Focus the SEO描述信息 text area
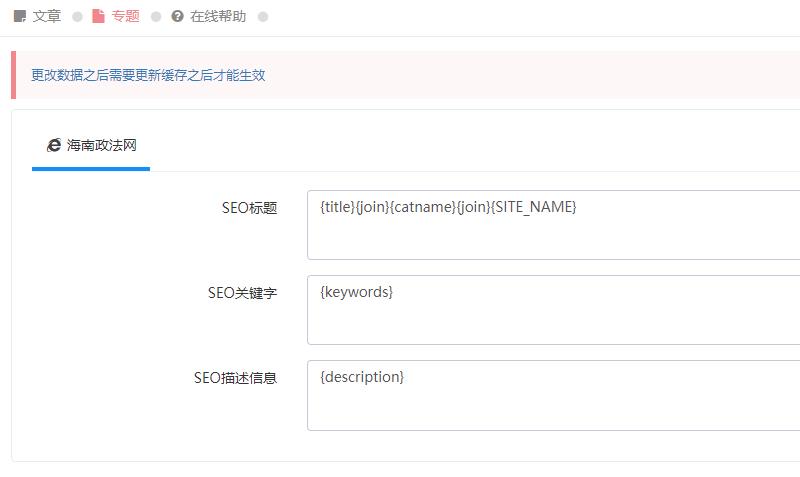800x477 pixels. tap(554, 395)
